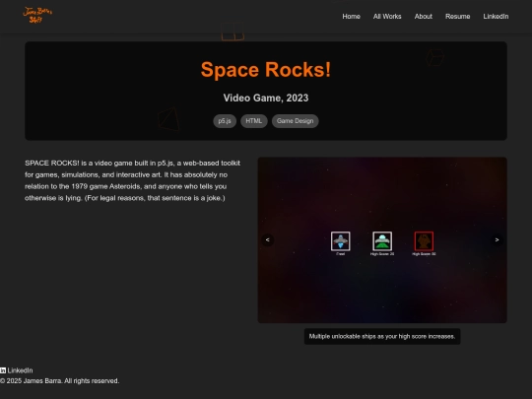Click the Space Rocks! heading

point(266,70)
